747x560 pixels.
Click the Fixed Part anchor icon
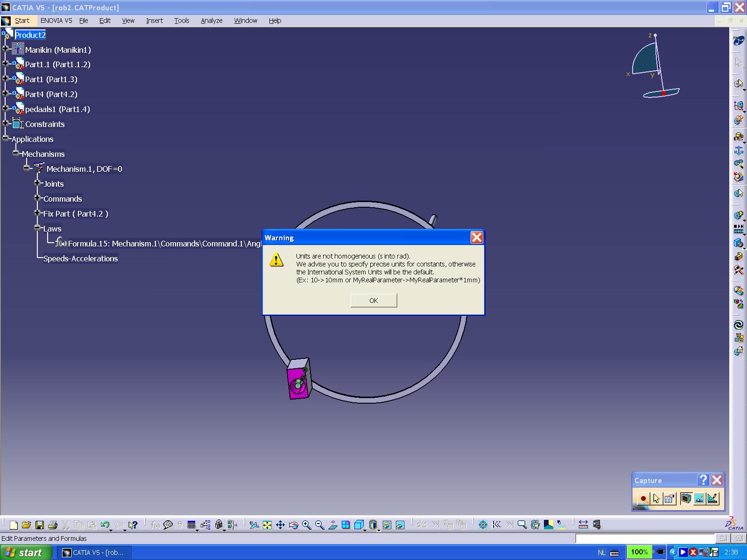pos(738,150)
